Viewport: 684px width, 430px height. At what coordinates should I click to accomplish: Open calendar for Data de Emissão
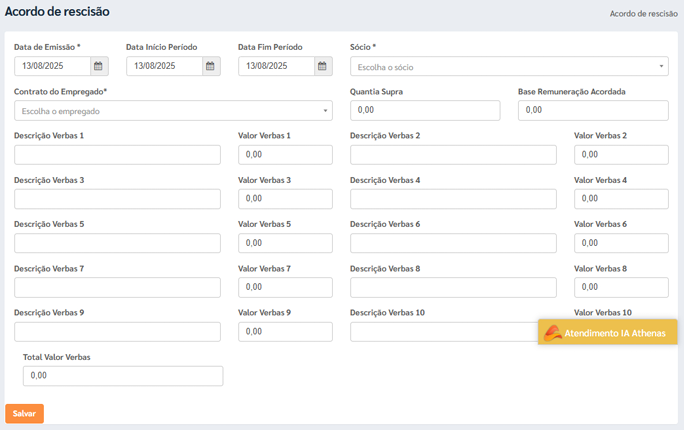(99, 66)
